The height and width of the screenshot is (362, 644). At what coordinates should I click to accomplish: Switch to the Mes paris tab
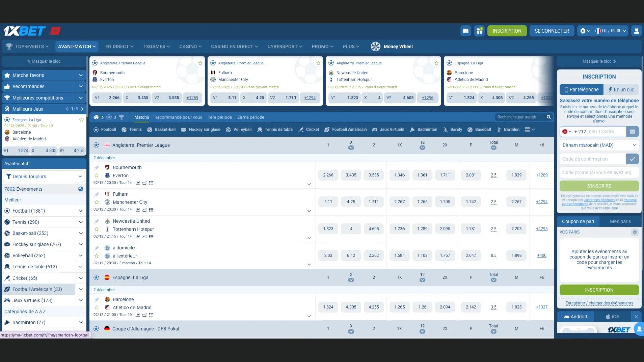pyautogui.click(x=620, y=221)
